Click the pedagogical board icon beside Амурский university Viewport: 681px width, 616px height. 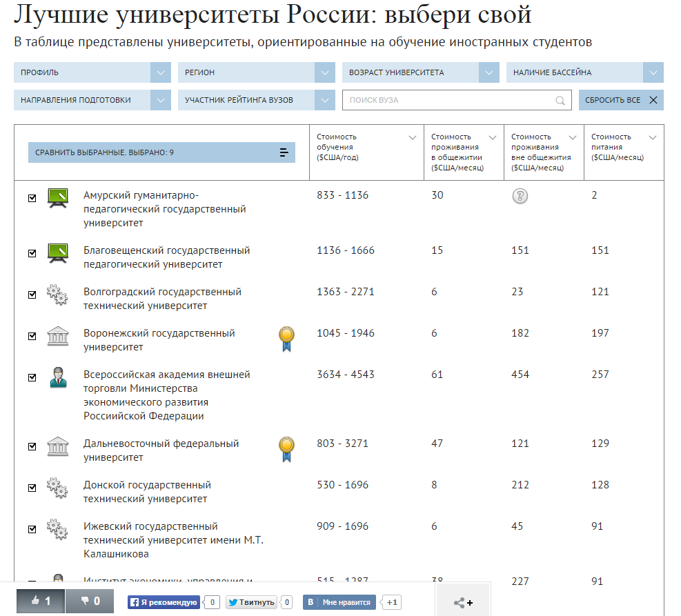click(x=58, y=199)
